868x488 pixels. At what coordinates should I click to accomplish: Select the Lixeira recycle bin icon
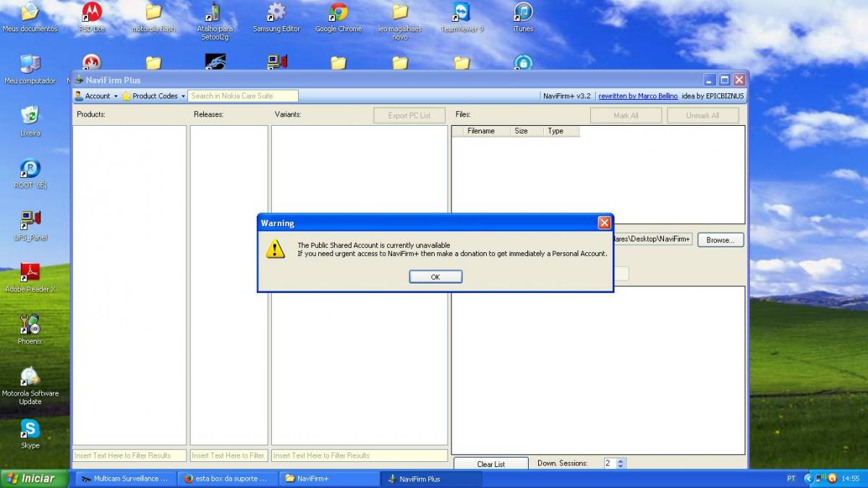point(30,121)
